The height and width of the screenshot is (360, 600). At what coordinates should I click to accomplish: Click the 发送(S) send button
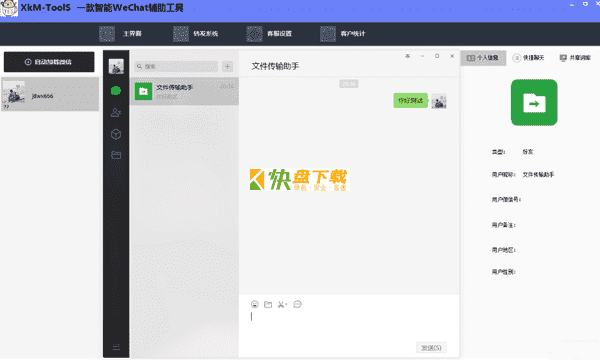coord(431,348)
